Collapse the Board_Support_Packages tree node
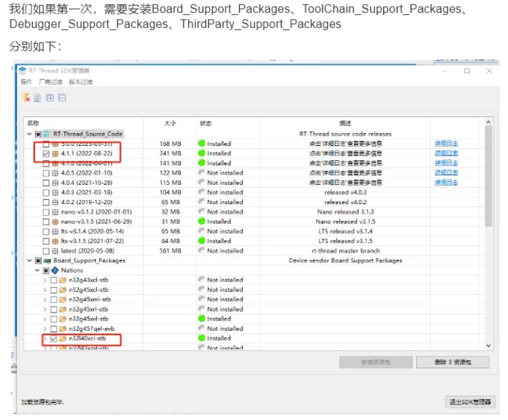 29,260
